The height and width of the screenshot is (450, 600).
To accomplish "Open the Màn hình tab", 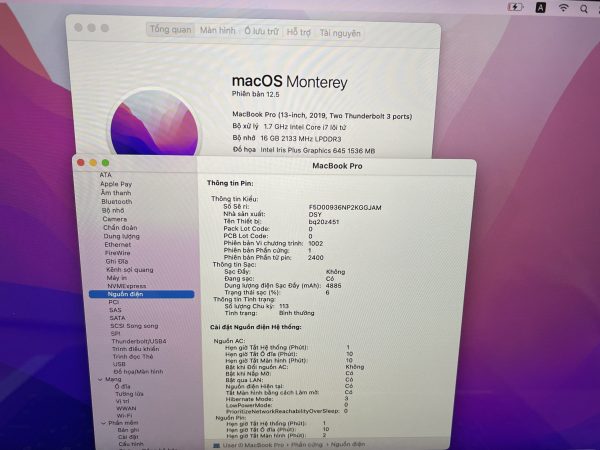I will click(217, 31).
